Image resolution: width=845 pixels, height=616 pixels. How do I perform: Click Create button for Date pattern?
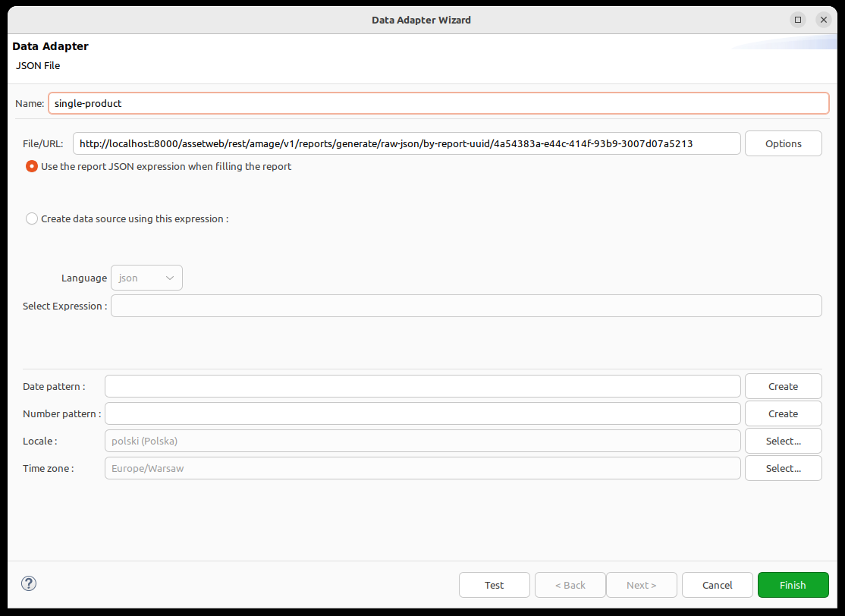point(783,386)
